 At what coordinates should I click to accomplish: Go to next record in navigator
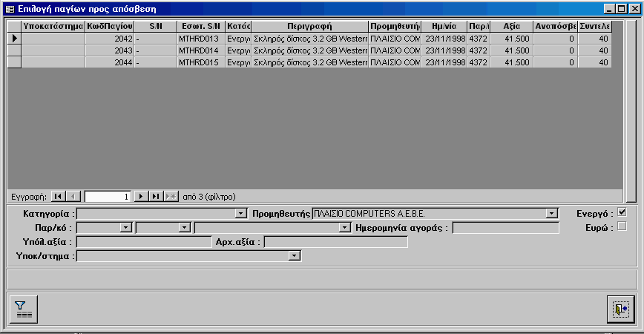pos(142,197)
